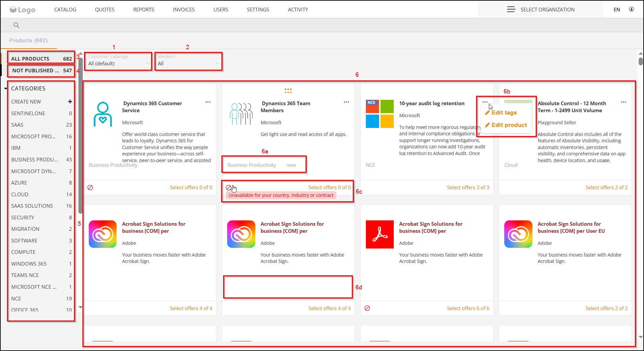
Task: Click the pencil icon beside Edit product
Action: [x=488, y=125]
